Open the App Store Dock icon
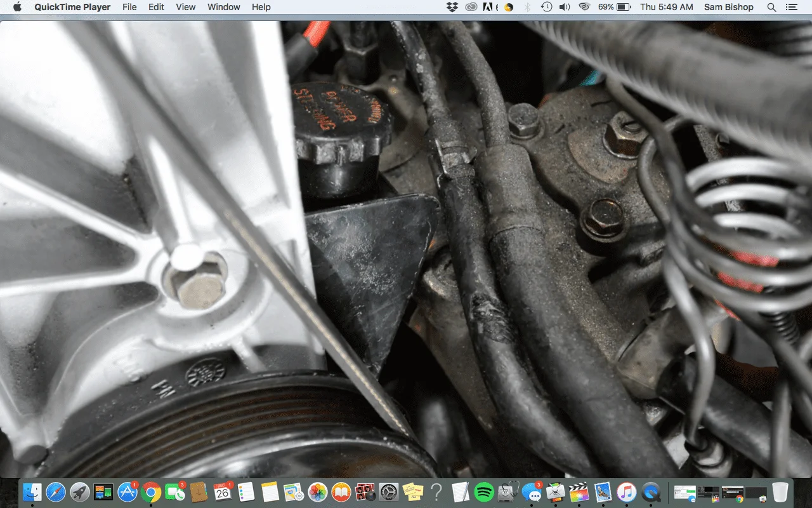Screen dimensions: 812x508 click(x=128, y=491)
